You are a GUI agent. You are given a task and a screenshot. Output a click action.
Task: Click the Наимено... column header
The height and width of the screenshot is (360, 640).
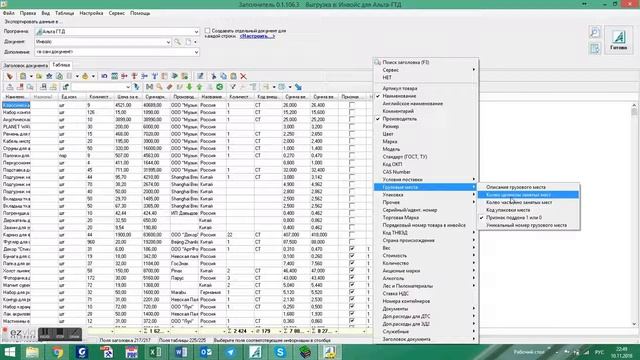point(16,97)
